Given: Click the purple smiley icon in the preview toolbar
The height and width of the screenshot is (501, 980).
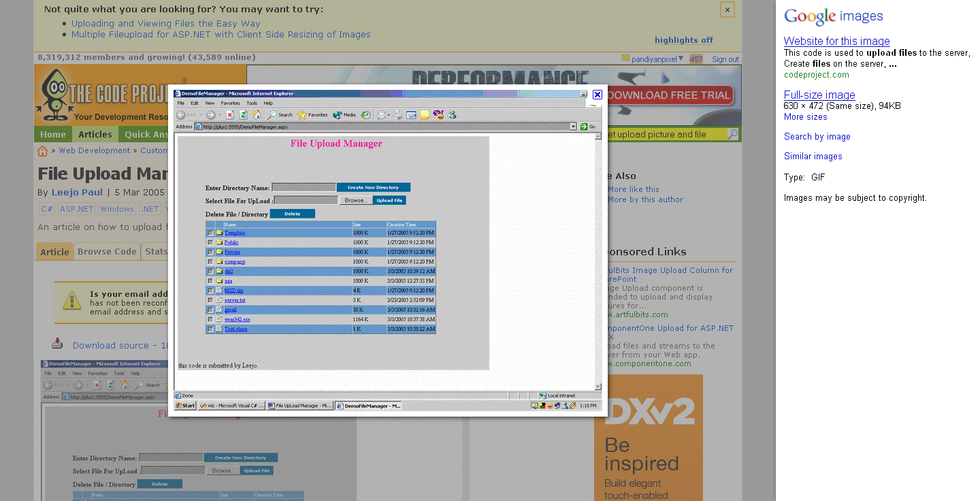Looking at the screenshot, I should [x=438, y=115].
